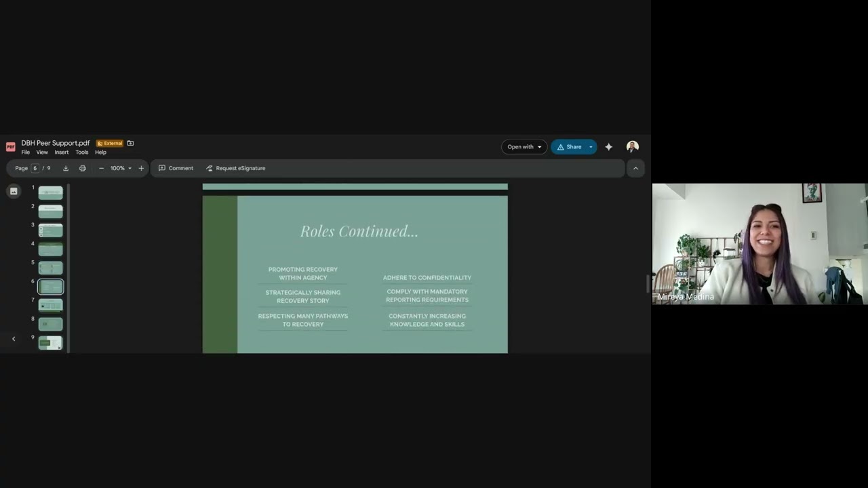Select page 1 thumbnail
The image size is (868, 488).
pyautogui.click(x=50, y=192)
